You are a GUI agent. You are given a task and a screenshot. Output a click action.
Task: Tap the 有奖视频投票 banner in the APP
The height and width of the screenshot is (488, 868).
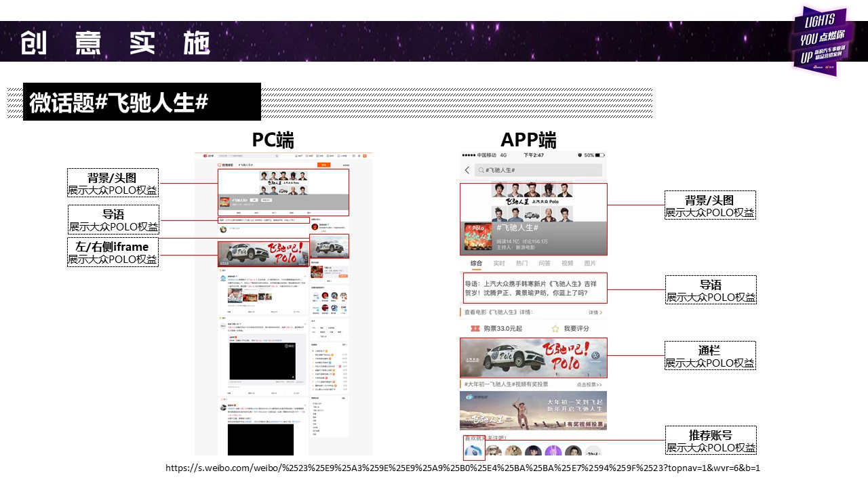pyautogui.click(x=533, y=411)
